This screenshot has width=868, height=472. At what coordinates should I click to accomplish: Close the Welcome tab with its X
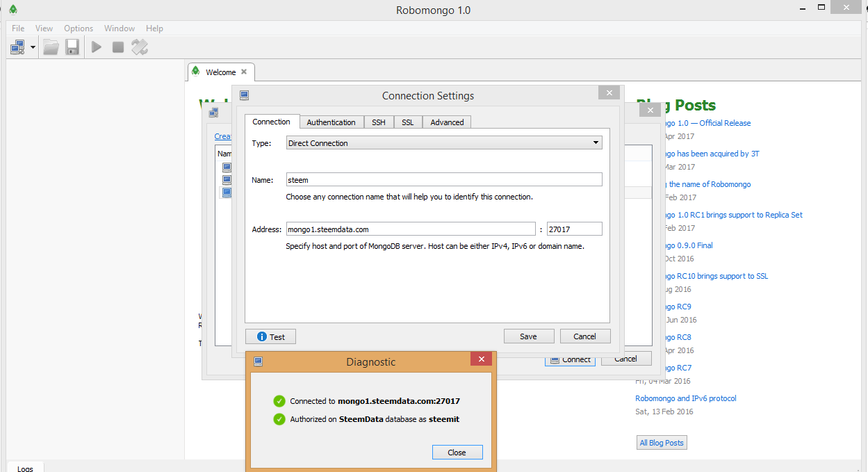(244, 72)
